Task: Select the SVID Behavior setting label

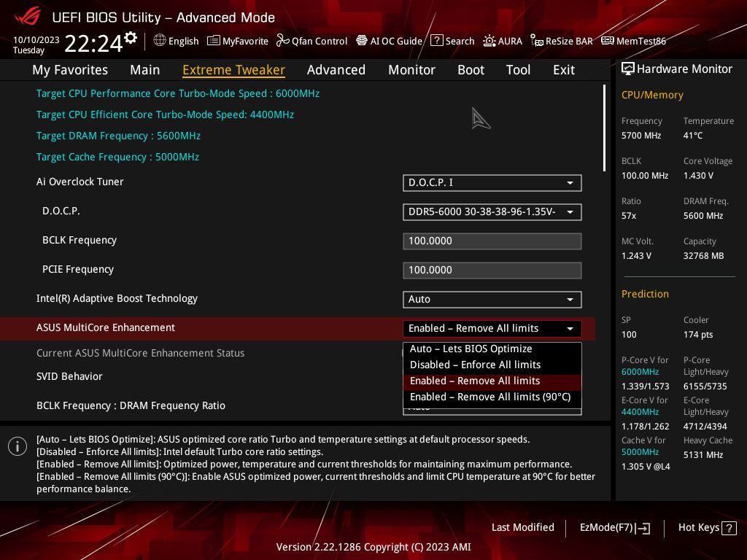Action: tap(69, 377)
